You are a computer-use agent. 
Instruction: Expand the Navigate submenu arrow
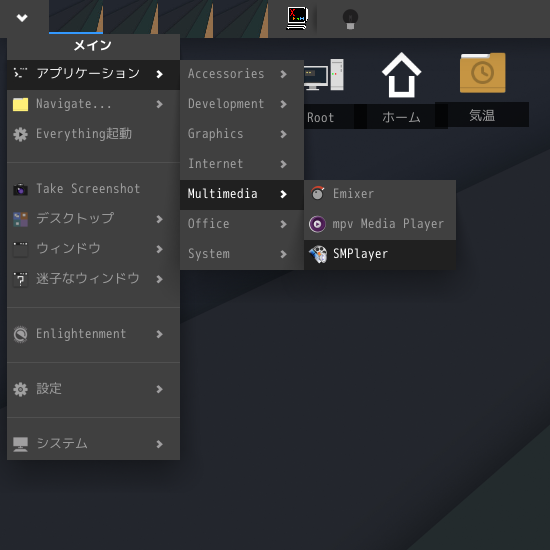(x=159, y=104)
